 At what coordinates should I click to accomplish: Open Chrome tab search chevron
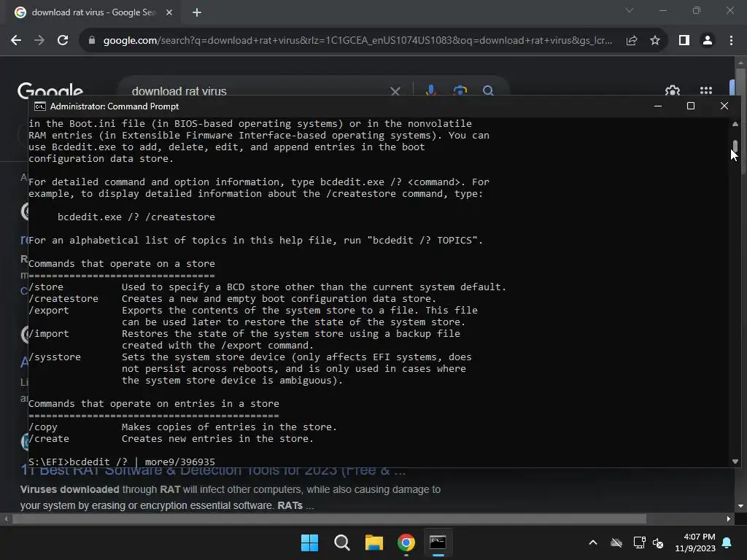630,10
